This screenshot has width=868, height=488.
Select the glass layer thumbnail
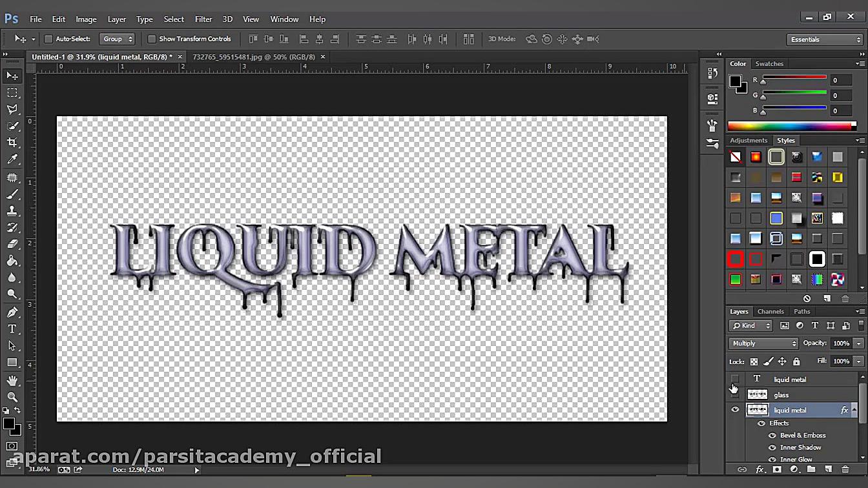pyautogui.click(x=757, y=395)
